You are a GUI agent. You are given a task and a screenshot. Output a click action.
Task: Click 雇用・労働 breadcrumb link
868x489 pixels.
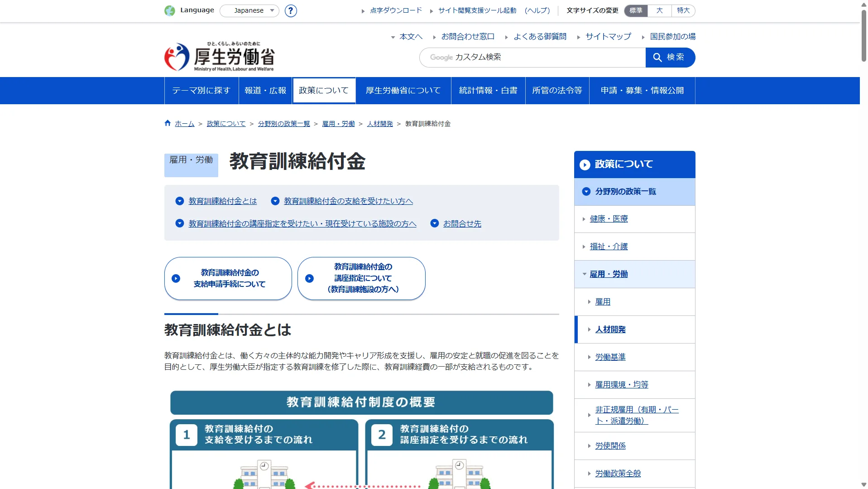[338, 124]
